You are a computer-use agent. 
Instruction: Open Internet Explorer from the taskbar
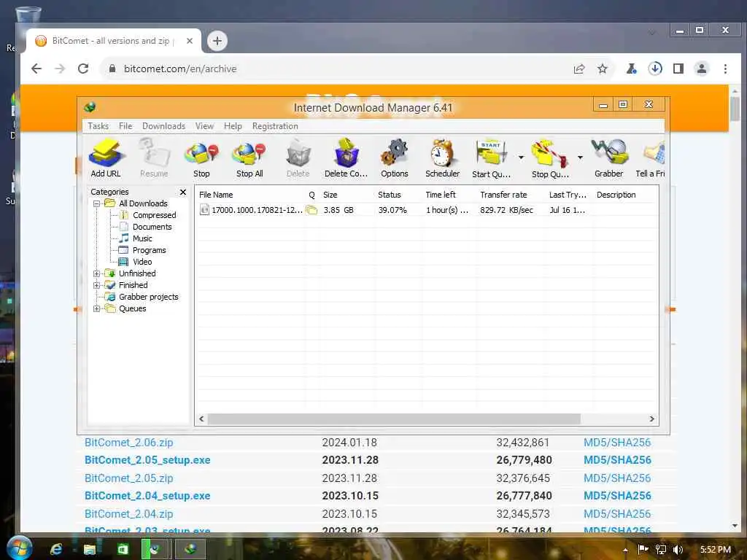[56, 550]
